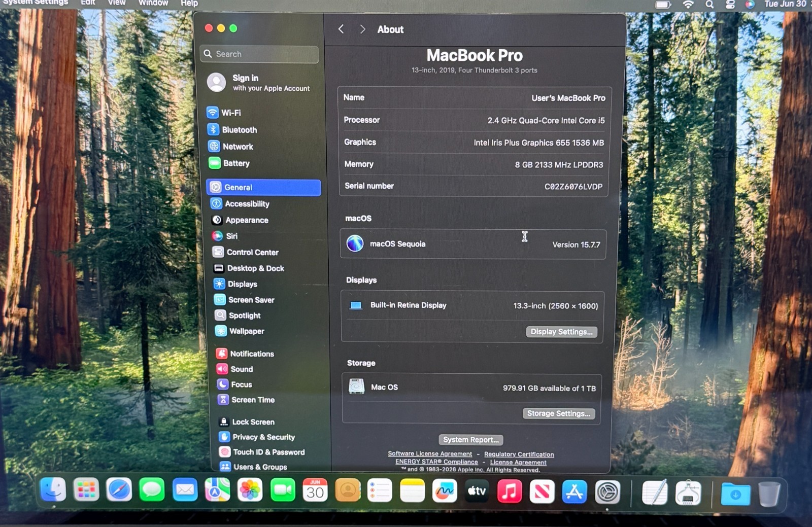
Task: Click the battery icon in menu bar
Action: point(663,5)
